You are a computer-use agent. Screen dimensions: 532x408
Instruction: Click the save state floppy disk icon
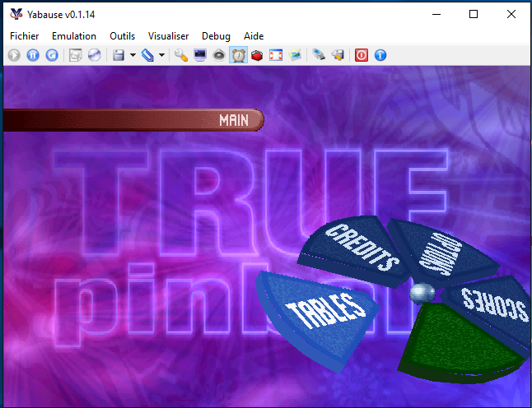pyautogui.click(x=119, y=55)
